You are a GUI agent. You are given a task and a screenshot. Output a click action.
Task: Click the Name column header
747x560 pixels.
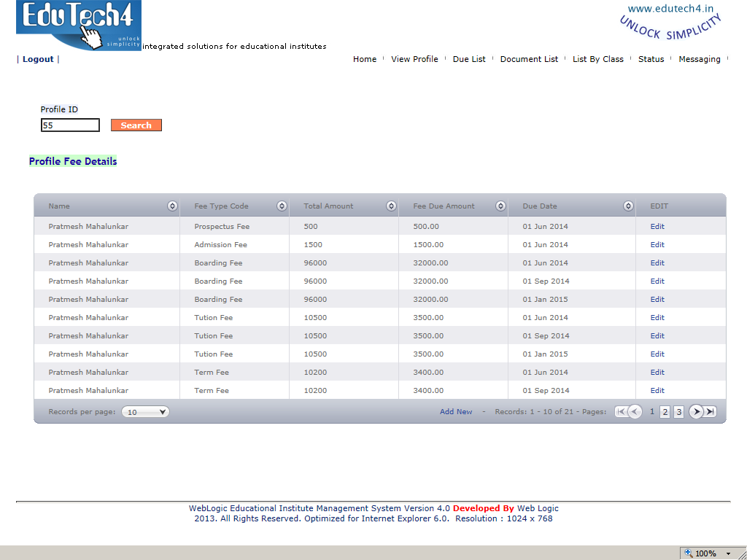[59, 206]
